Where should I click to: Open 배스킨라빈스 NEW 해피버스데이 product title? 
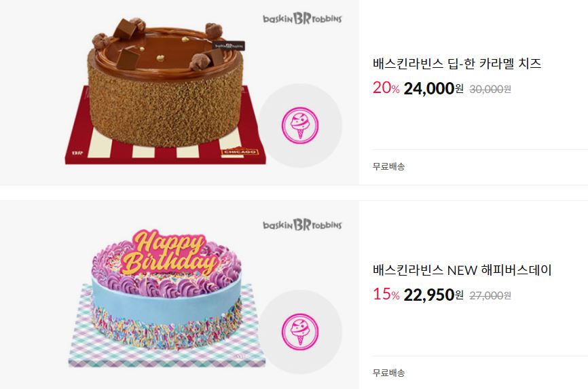click(462, 270)
